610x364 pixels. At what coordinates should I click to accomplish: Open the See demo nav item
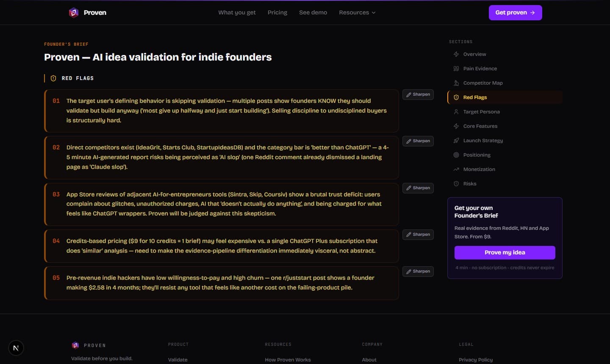tap(313, 13)
